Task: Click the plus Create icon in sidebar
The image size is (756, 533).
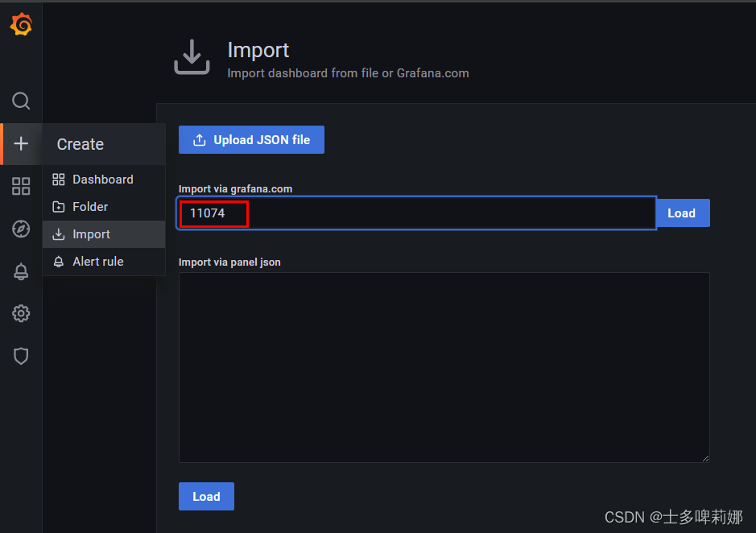Action: [21, 144]
